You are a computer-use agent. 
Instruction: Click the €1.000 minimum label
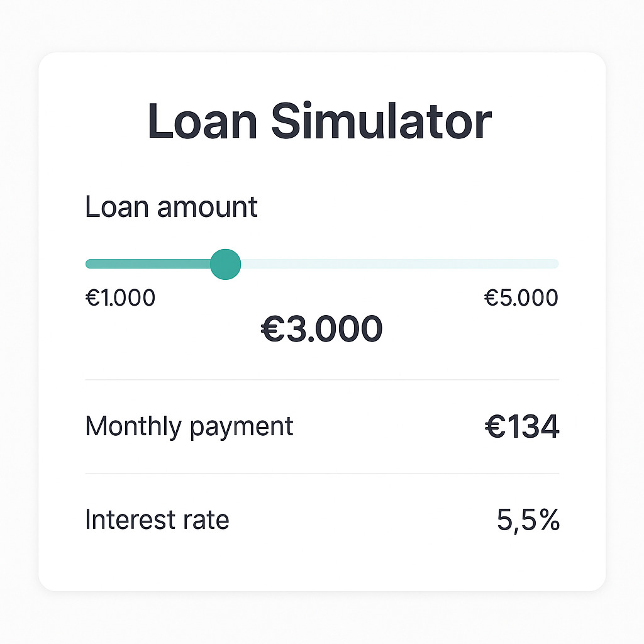point(120,297)
